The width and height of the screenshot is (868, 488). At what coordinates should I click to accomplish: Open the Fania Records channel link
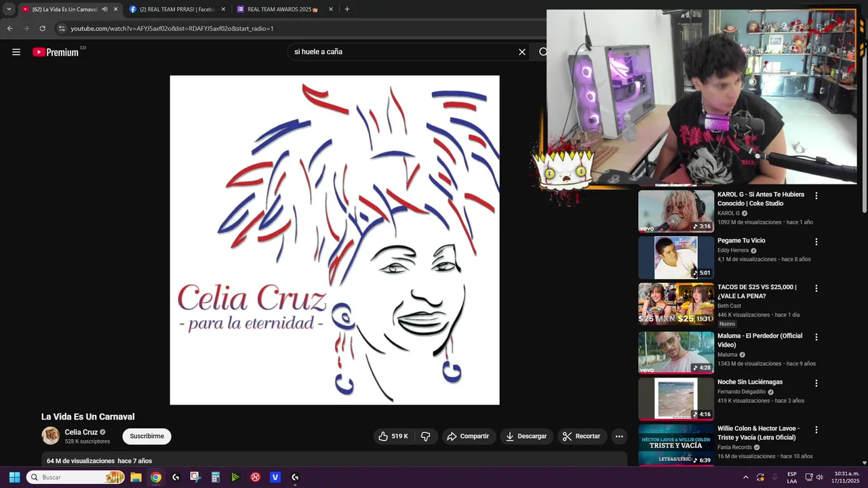click(x=734, y=447)
